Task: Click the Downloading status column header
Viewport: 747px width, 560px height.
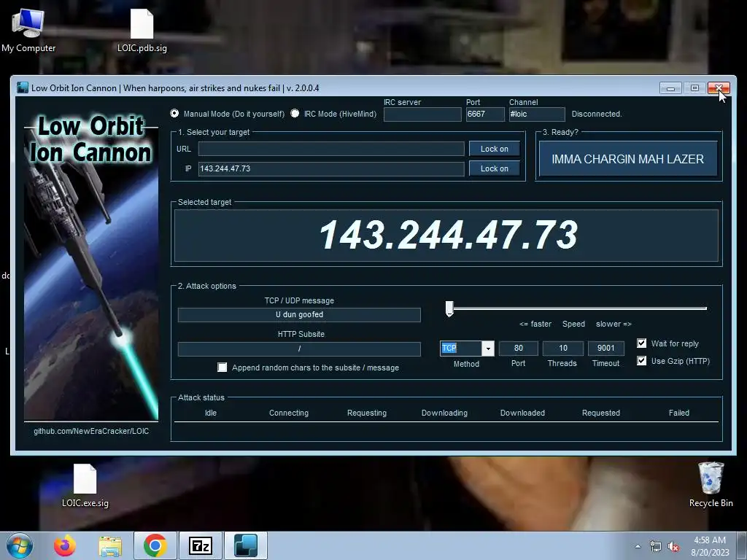Action: [x=444, y=413]
